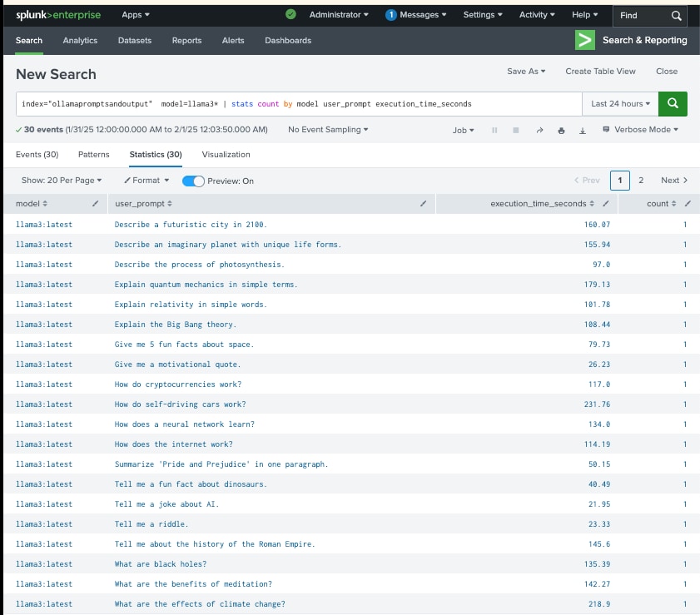Click the Close button
The width and height of the screenshot is (700, 615).
(x=667, y=72)
